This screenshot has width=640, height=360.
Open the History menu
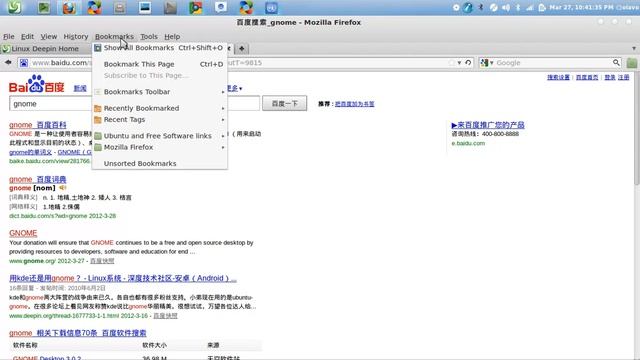[x=76, y=36]
